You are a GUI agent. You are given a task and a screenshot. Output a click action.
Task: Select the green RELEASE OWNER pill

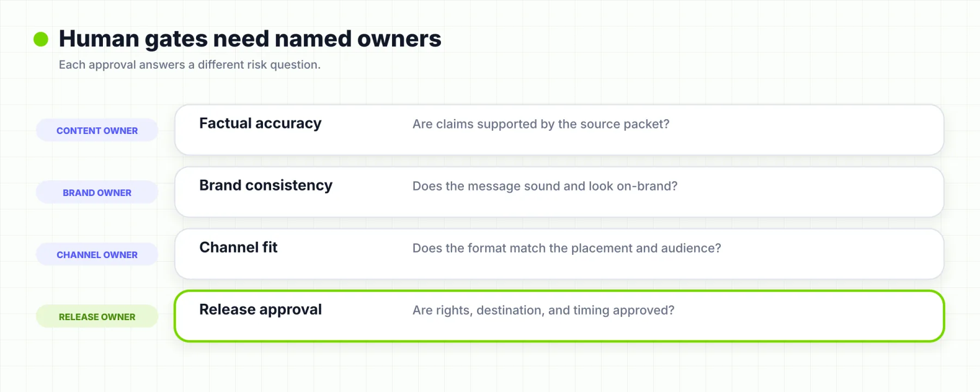click(x=97, y=316)
